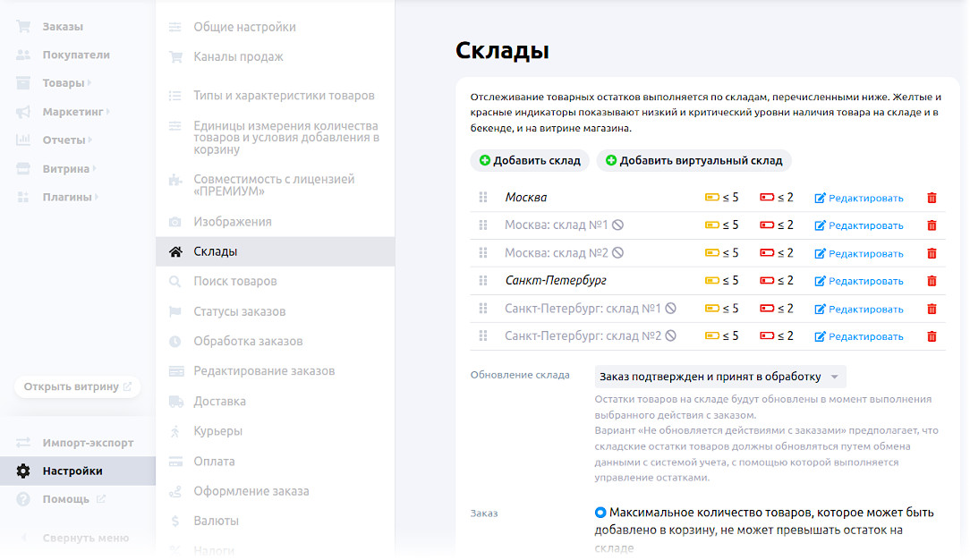Click the trash icon for Санкт-Петербург: склад №2
The width and height of the screenshot is (970, 560).
pos(932,335)
